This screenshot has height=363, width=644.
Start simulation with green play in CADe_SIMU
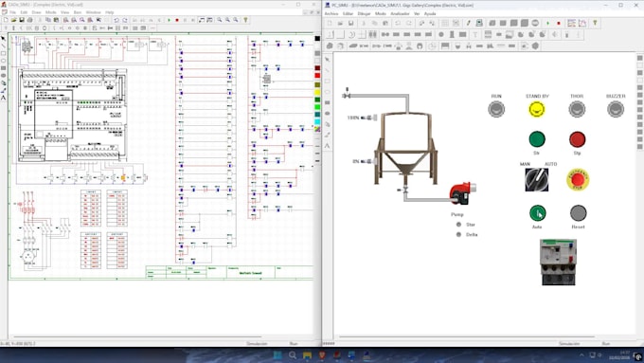[169, 20]
